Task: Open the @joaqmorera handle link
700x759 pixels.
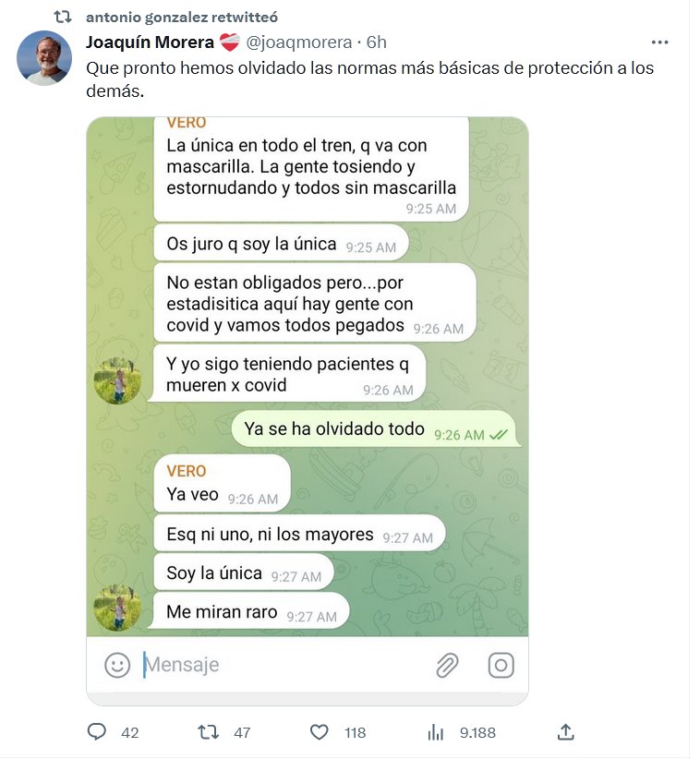Action: click(298, 42)
